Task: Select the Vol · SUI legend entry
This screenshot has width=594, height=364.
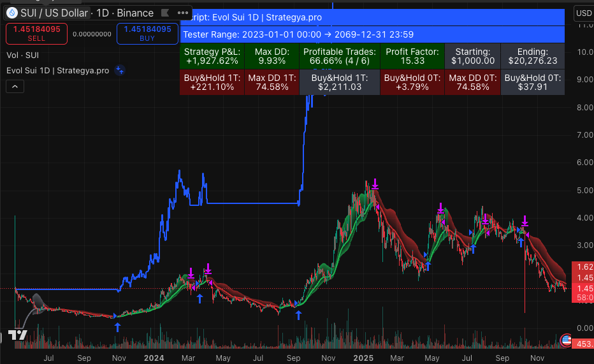Action: 23,55
